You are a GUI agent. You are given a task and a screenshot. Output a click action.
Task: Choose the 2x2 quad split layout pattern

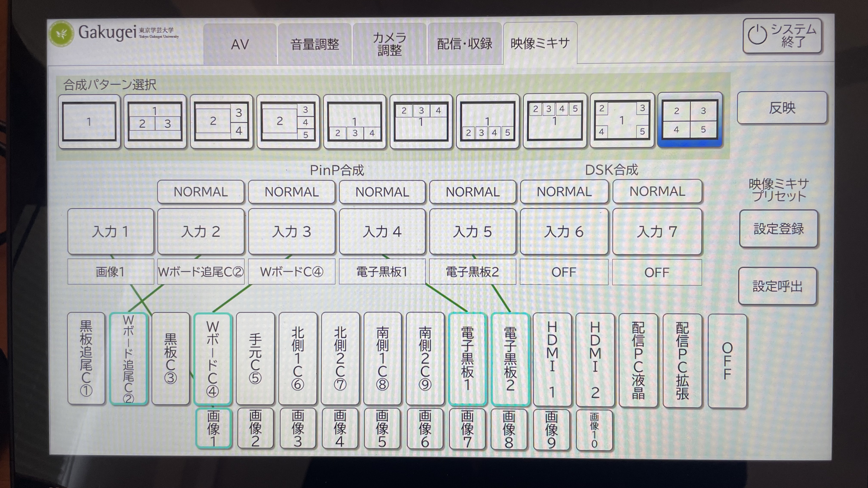click(689, 120)
